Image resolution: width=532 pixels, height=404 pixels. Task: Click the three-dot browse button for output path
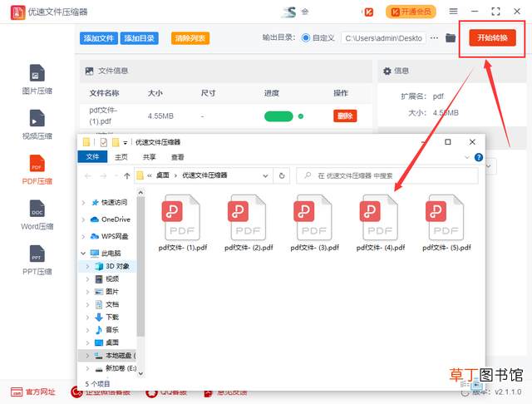[x=434, y=38]
